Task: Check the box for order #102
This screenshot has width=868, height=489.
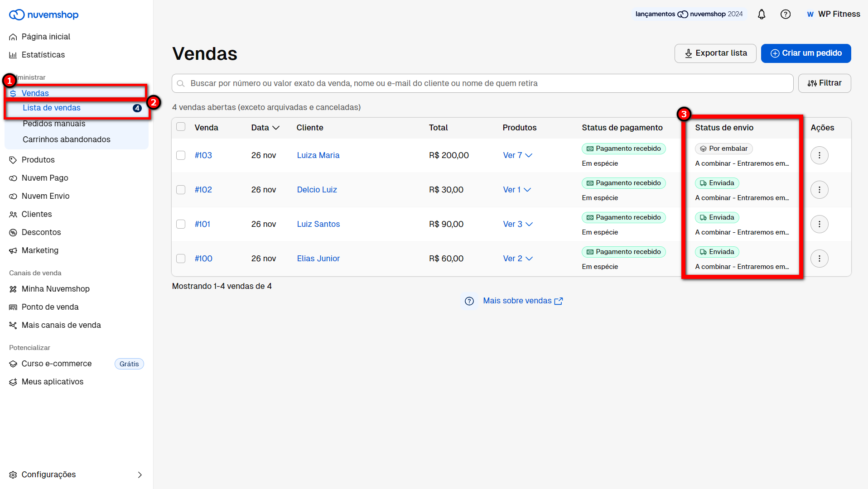Action: tap(181, 190)
